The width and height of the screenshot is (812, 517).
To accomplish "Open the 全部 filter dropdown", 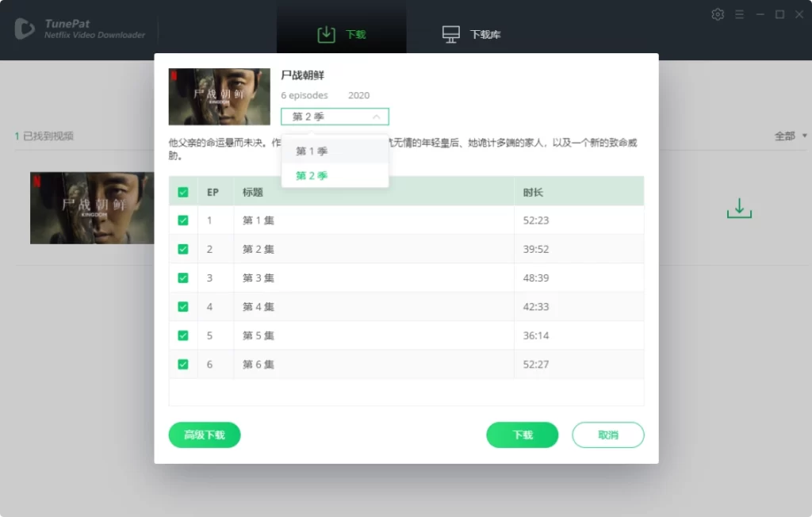I will 791,136.
